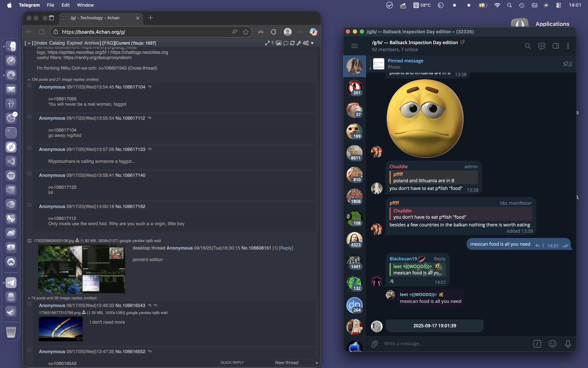This screenshot has width=588, height=368.
Task: Hide the desktop thread with minus box
Action: 29,241
